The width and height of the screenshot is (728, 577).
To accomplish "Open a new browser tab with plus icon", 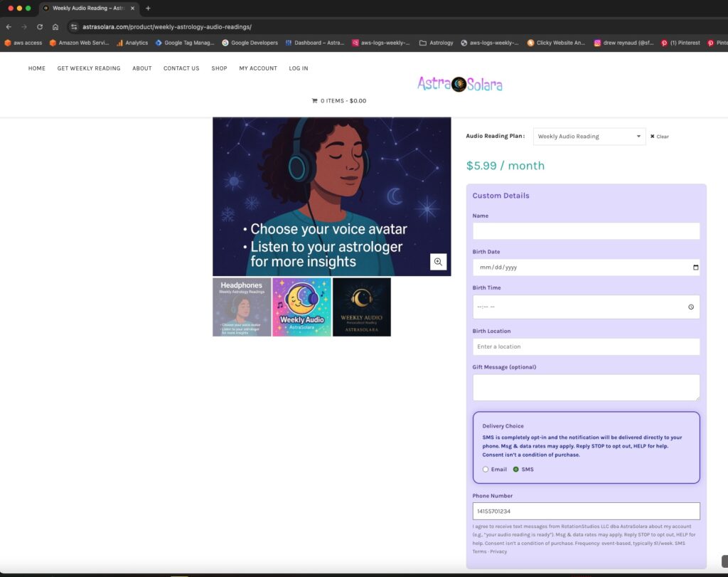I will pyautogui.click(x=148, y=9).
